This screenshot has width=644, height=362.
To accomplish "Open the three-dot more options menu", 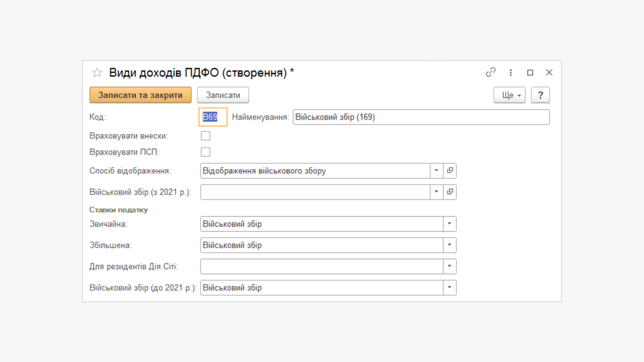I will tap(511, 72).
